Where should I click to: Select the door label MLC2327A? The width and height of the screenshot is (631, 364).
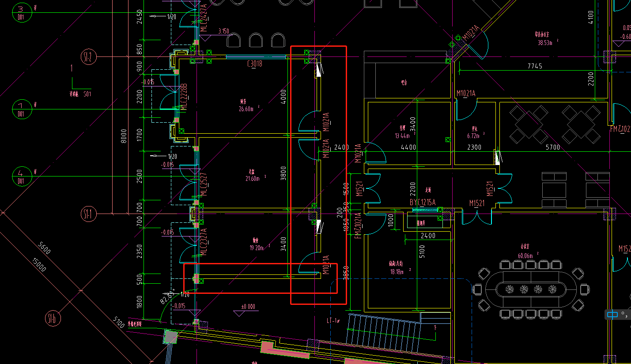(x=204, y=241)
